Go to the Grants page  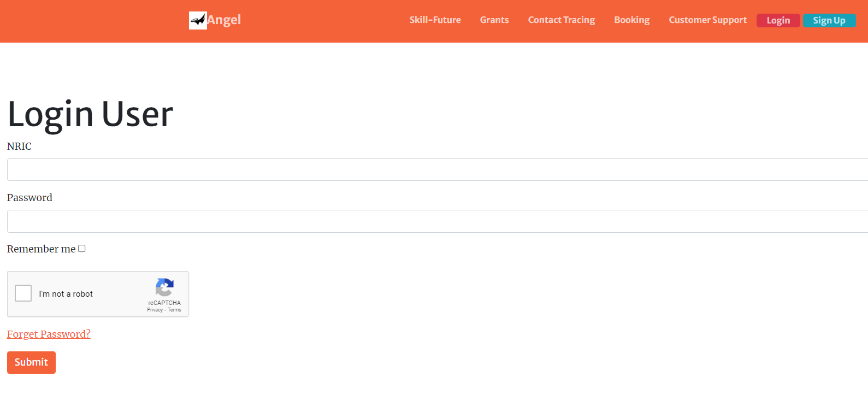pos(494,20)
